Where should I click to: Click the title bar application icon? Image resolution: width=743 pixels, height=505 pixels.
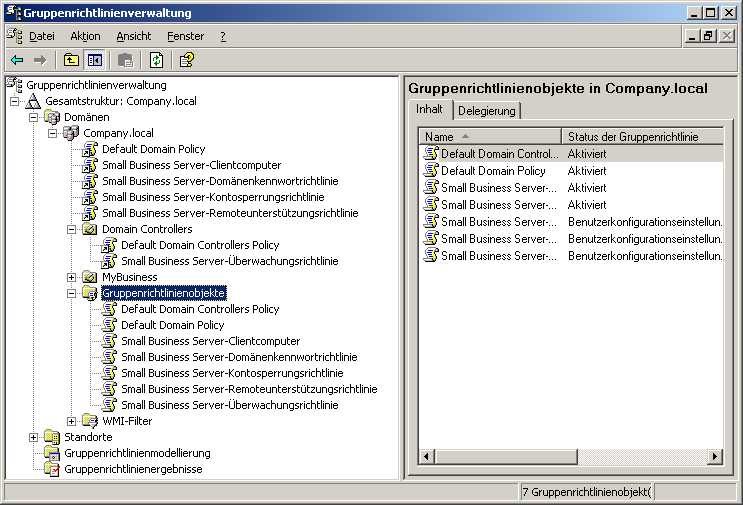tap(13, 12)
